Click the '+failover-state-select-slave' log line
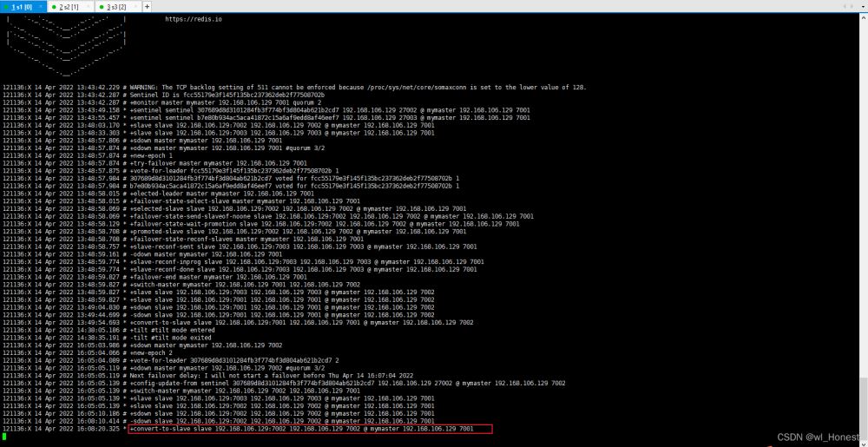 [181, 200]
